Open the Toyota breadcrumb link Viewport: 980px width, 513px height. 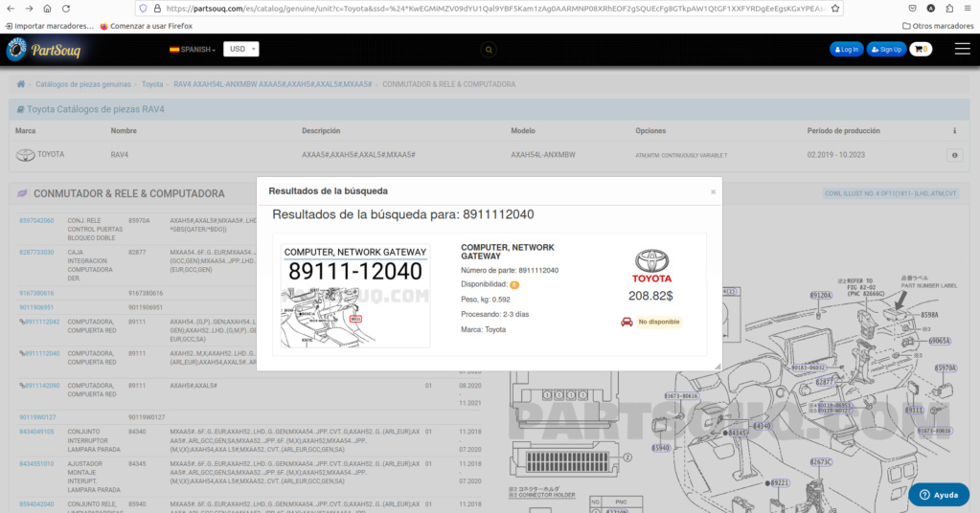[152, 84]
